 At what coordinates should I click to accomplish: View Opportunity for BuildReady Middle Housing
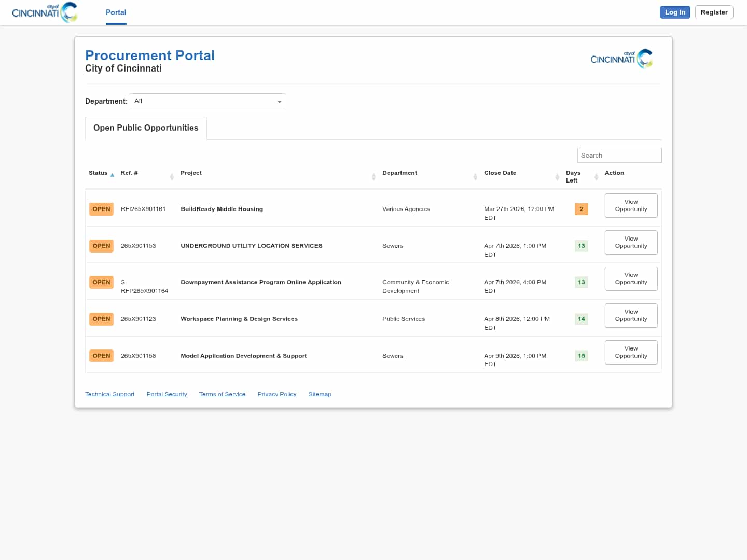tap(631, 206)
